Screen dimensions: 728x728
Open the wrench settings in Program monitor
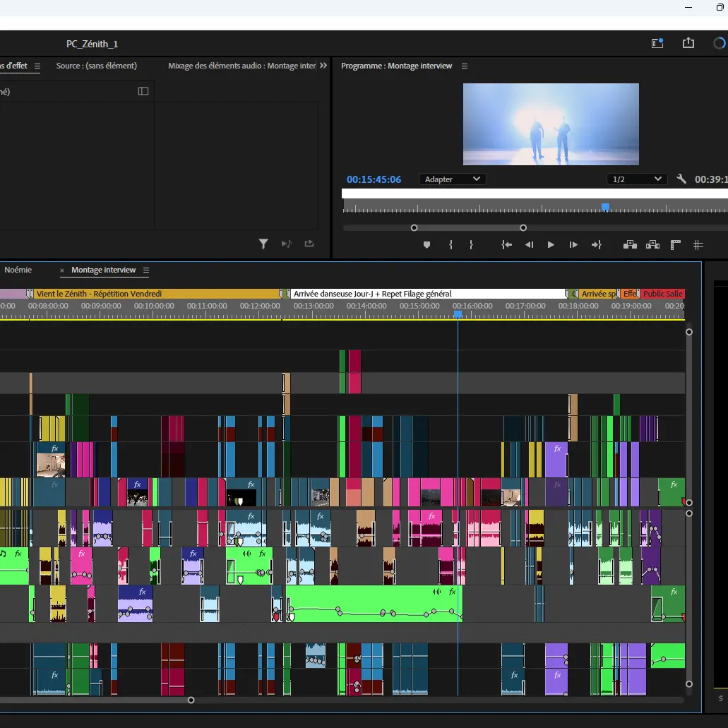click(x=681, y=179)
